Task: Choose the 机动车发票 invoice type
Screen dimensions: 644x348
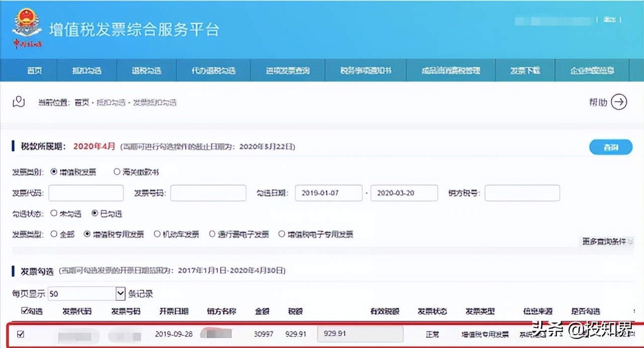Action: click(x=158, y=234)
